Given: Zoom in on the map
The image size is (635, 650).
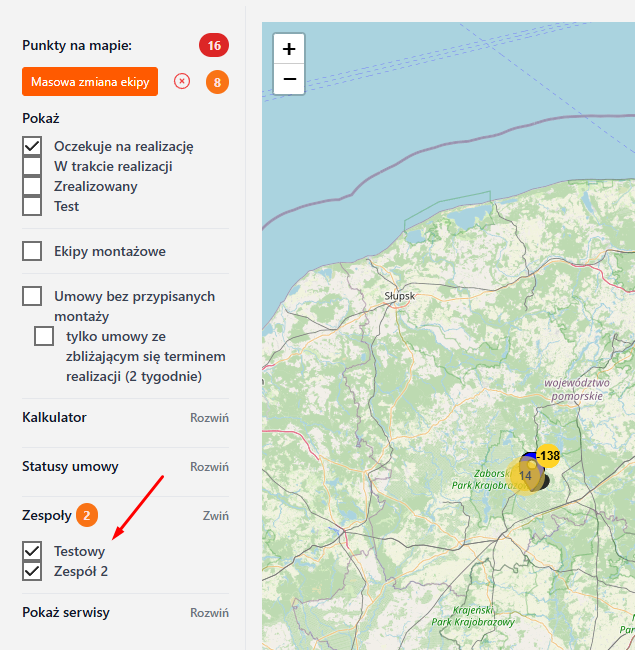Looking at the screenshot, I should click(289, 49).
